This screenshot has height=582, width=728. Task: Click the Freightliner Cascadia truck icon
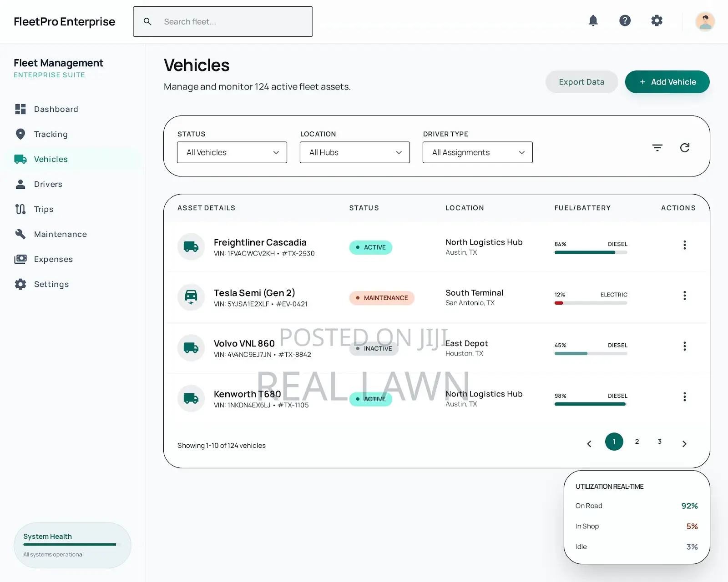pyautogui.click(x=191, y=247)
